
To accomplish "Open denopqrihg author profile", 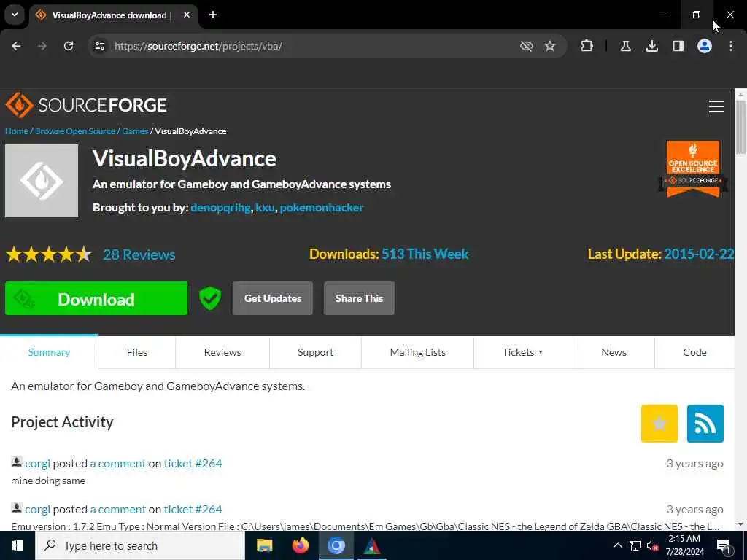I will coord(220,208).
